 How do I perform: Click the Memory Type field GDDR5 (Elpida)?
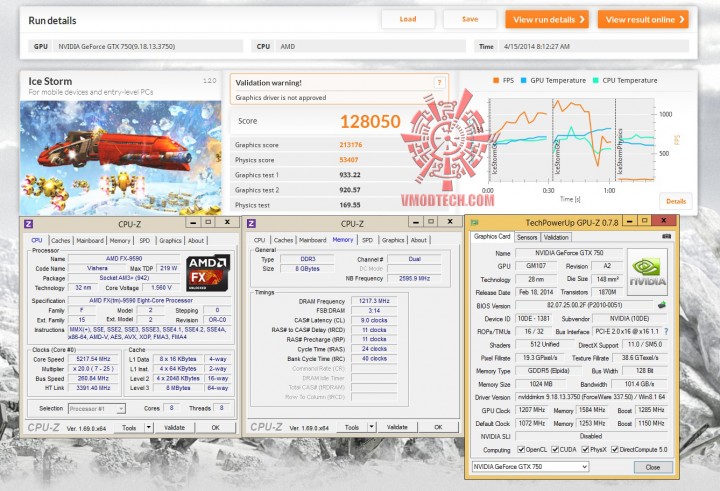pos(548,371)
